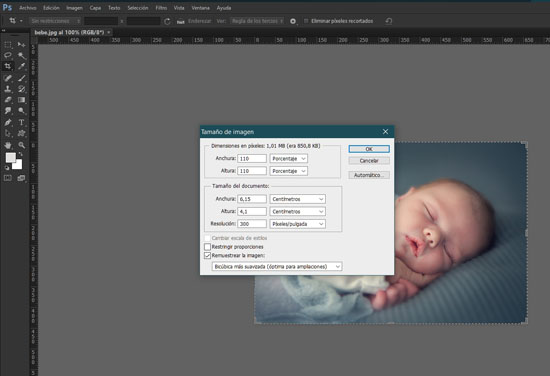Screen dimensions: 550x376
Task: Click background color swatch
Action: pos(18,165)
